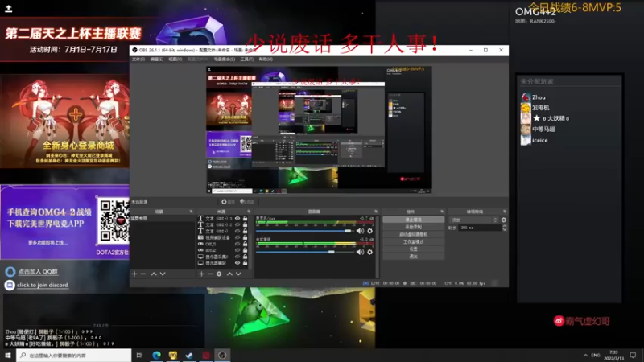644x362 pixels.
Task: Click the upload arrow icon at top-left corner
Action: coord(8,8)
